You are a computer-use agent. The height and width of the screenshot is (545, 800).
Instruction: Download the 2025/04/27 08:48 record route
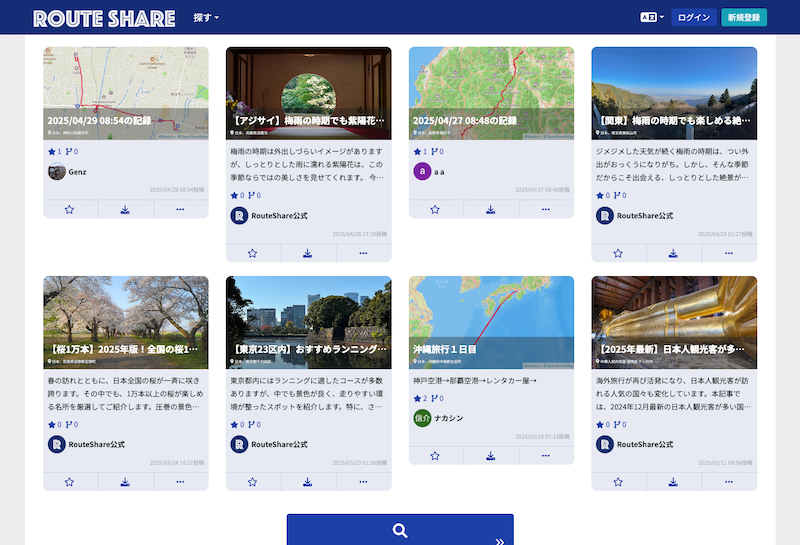click(491, 209)
